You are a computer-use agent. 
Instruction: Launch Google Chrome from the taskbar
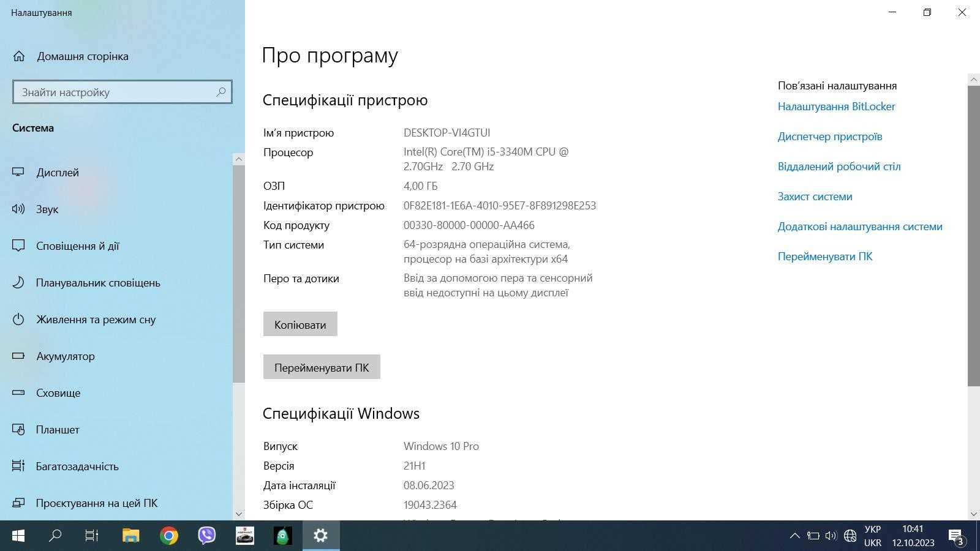click(x=168, y=536)
